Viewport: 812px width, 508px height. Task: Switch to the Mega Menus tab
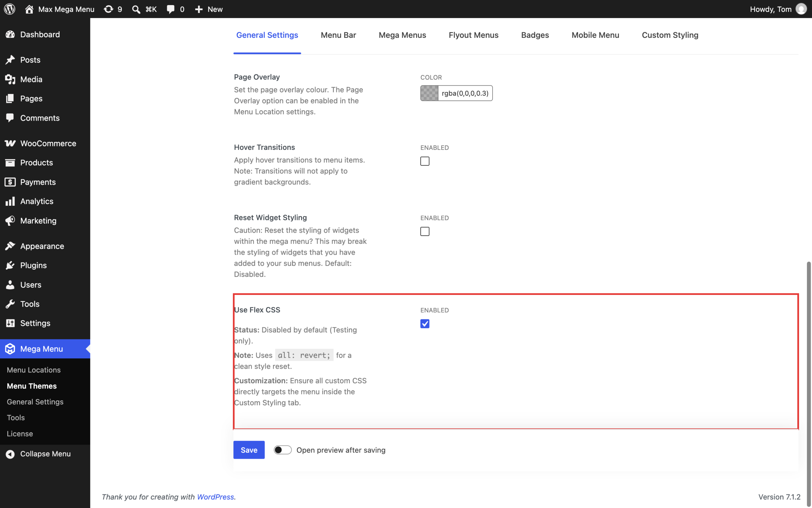pos(402,35)
